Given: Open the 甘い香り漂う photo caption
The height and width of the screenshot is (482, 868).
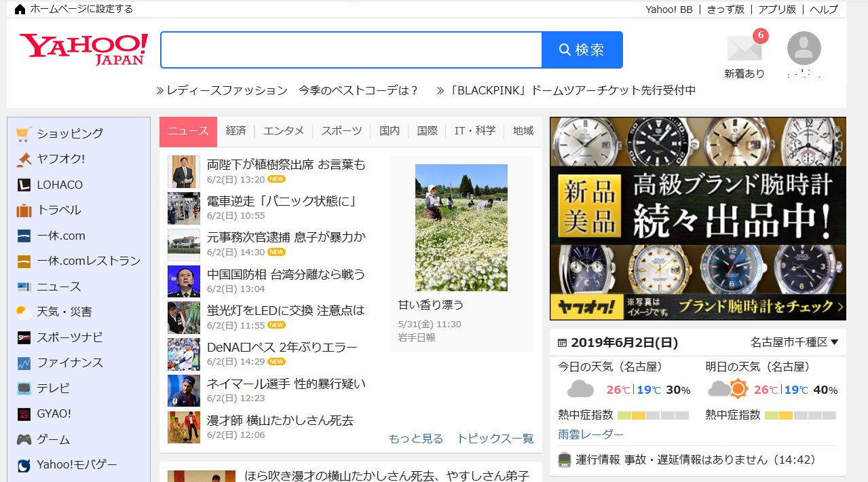Looking at the screenshot, I should 431,304.
